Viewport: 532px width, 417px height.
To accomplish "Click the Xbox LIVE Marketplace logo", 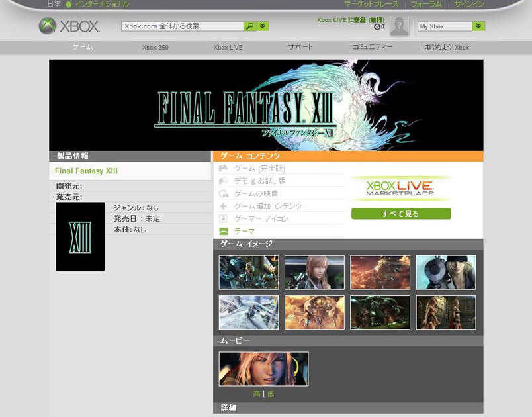I will pyautogui.click(x=400, y=188).
